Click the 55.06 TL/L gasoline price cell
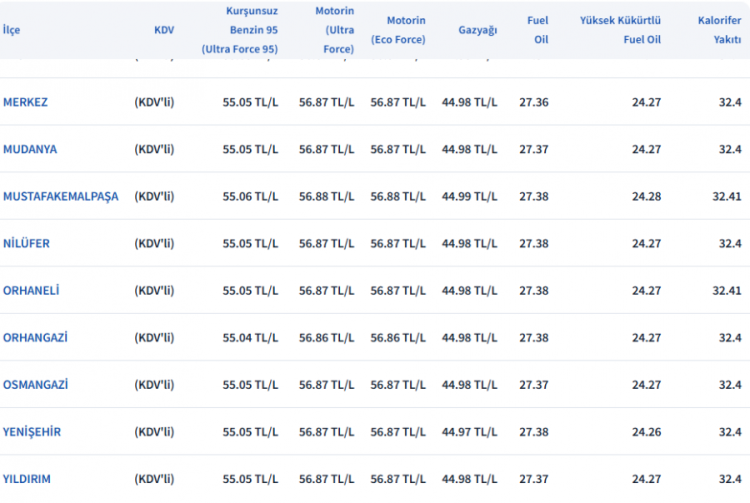 251,196
